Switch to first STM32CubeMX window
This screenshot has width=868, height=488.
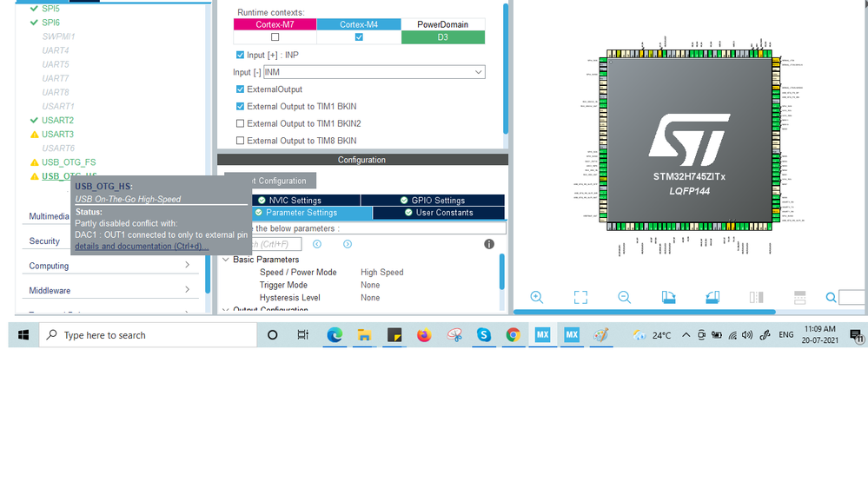pos(542,334)
